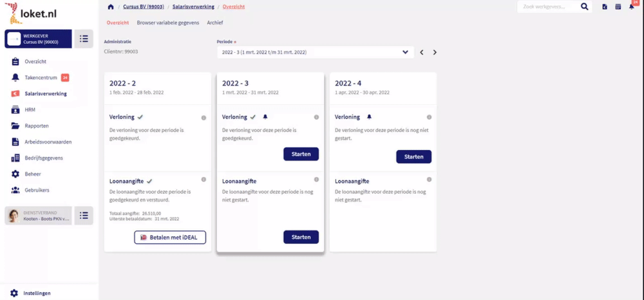Open the Dienstverband list menu button
This screenshot has width=644, height=300.
tap(84, 216)
